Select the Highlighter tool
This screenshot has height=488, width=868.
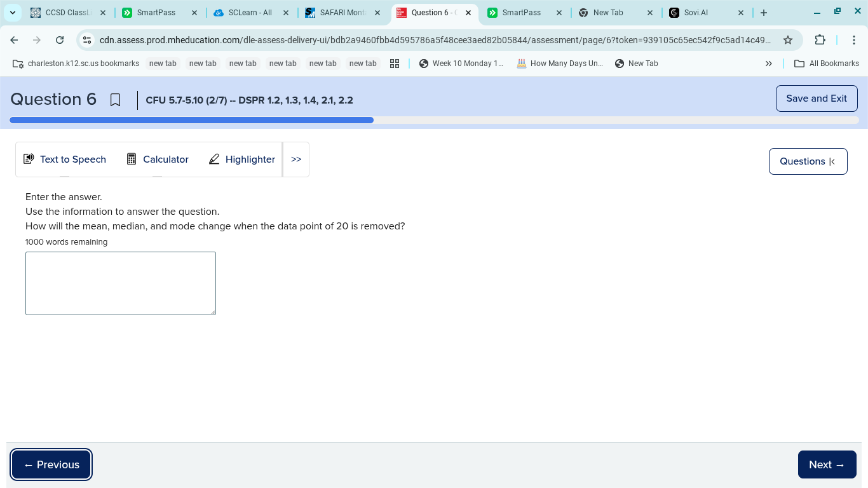click(x=241, y=159)
